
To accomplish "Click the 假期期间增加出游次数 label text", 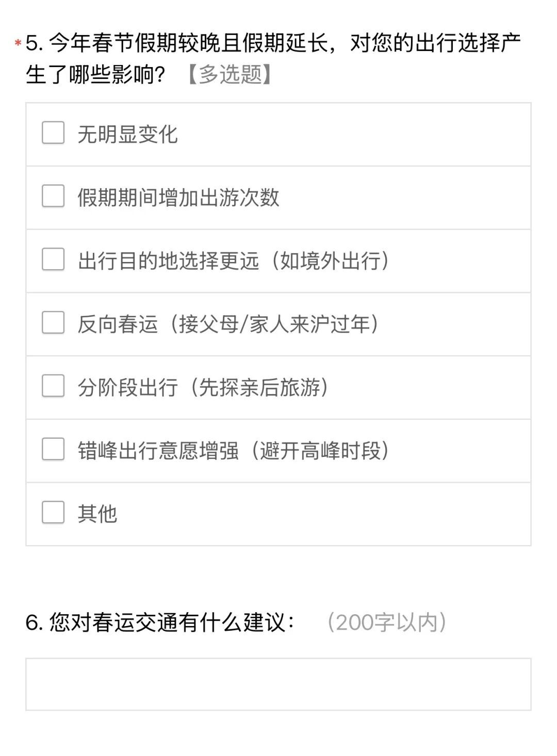I will [x=178, y=198].
